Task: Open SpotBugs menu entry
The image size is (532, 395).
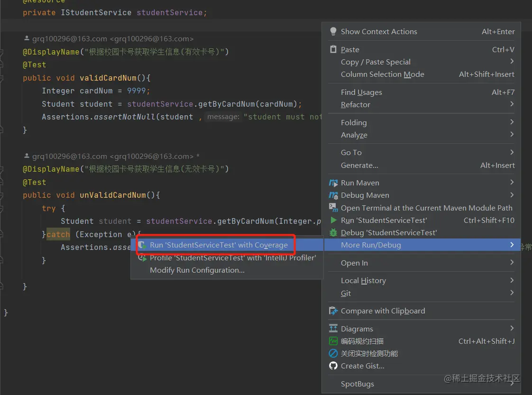Action: click(x=422, y=384)
